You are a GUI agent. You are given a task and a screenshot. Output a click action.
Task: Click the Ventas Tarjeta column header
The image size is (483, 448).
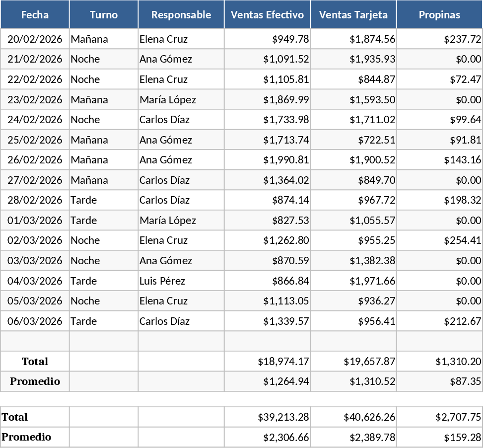[x=353, y=15]
